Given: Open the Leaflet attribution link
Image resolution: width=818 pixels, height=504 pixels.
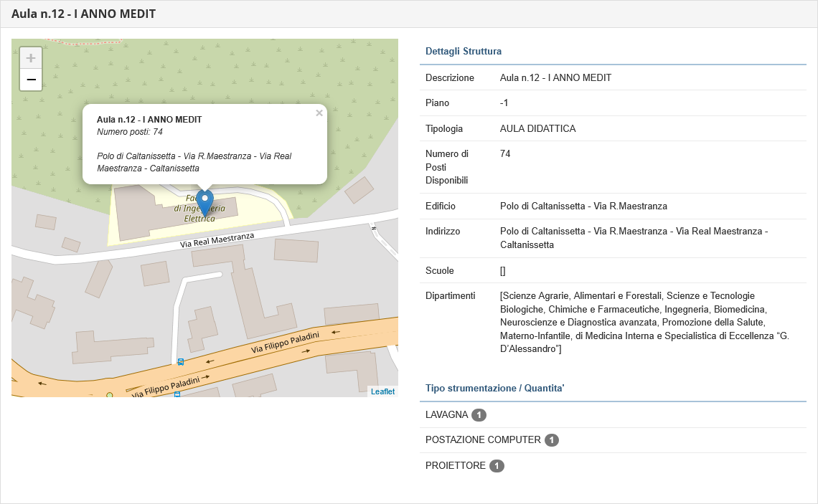Looking at the screenshot, I should coord(382,391).
